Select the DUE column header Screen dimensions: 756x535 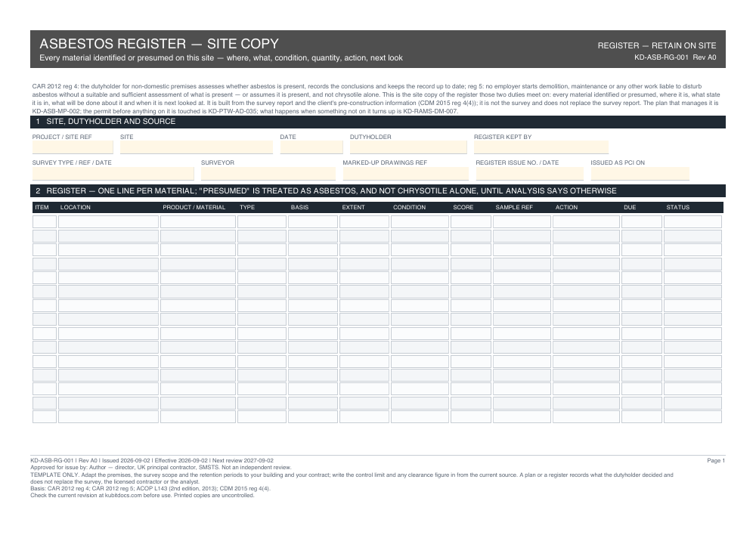click(x=630, y=207)
